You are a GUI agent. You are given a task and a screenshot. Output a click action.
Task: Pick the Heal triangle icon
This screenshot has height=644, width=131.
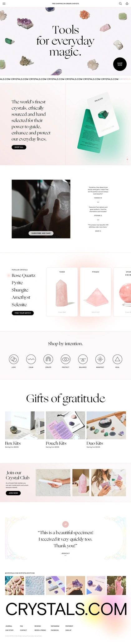point(117,359)
